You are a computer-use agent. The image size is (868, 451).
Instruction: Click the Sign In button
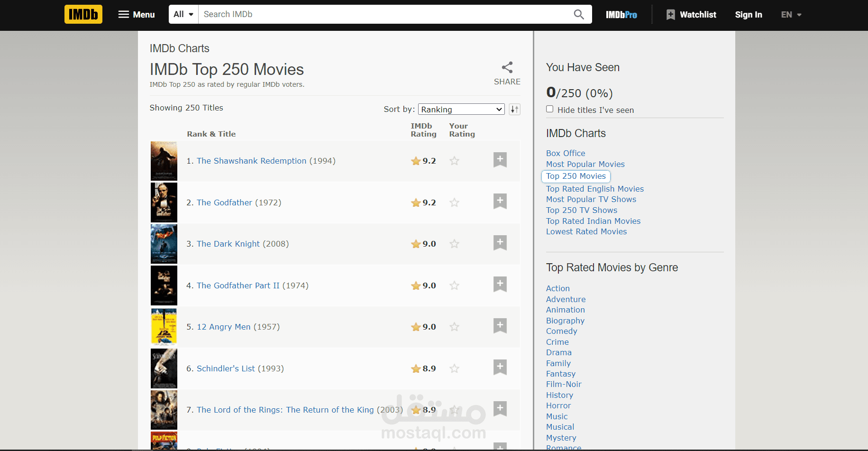(x=749, y=15)
